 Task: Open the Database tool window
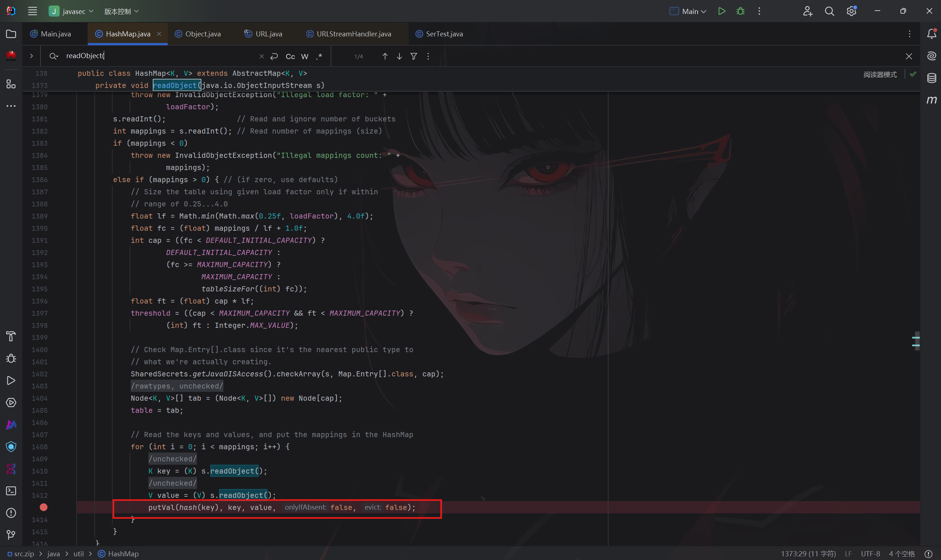[x=931, y=78]
